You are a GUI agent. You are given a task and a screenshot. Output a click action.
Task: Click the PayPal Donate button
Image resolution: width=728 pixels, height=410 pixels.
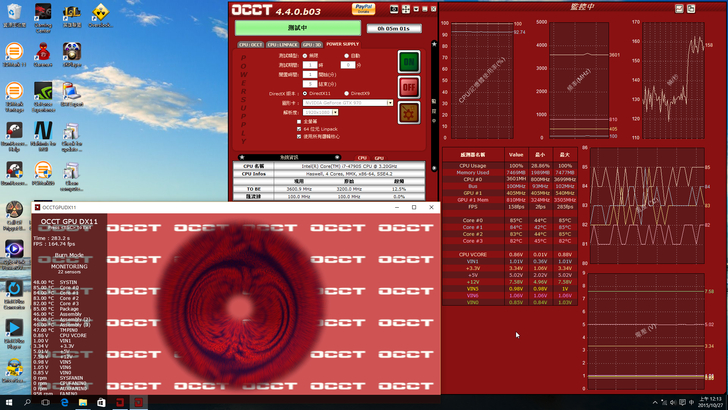point(364,8)
